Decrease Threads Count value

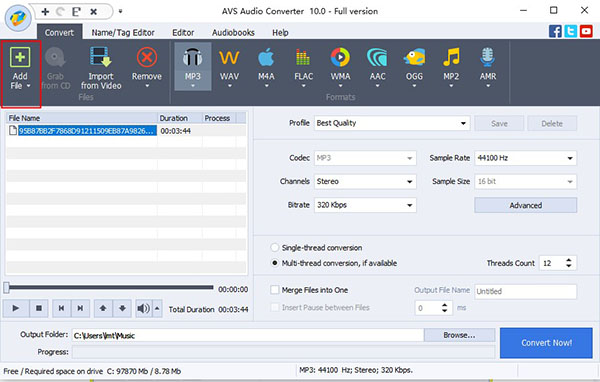click(x=569, y=266)
